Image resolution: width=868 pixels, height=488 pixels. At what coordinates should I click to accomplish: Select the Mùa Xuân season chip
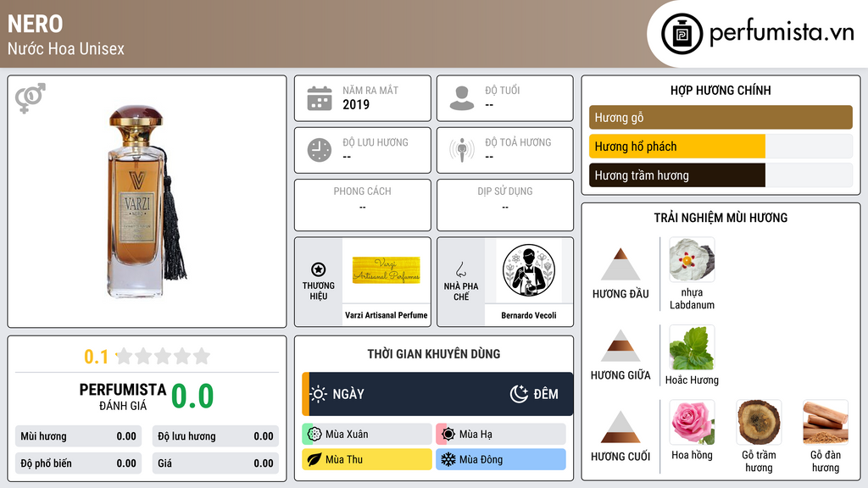tap(366, 434)
